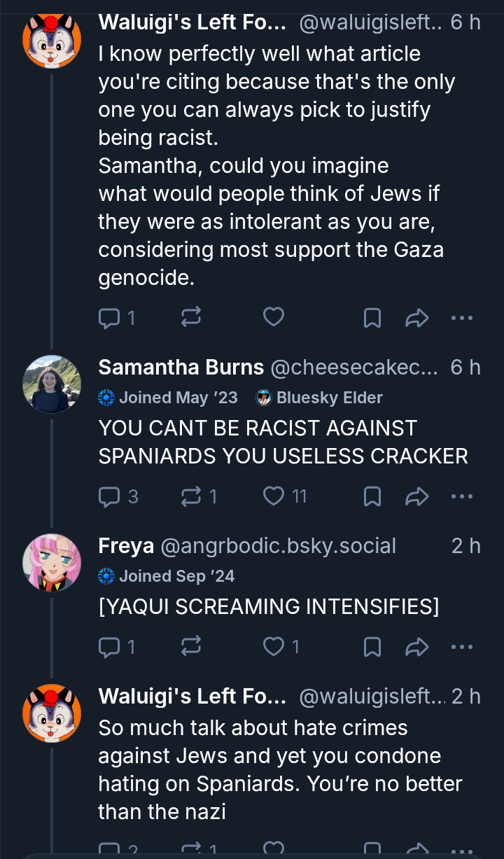Image resolution: width=504 pixels, height=859 pixels.
Task: Like Waluigi's post mentioning Samantha
Action: (274, 318)
